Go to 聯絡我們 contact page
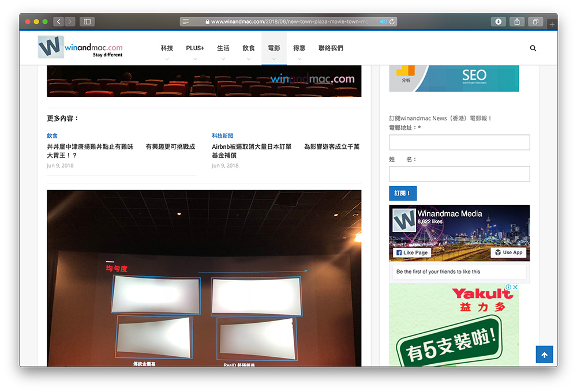 click(331, 48)
